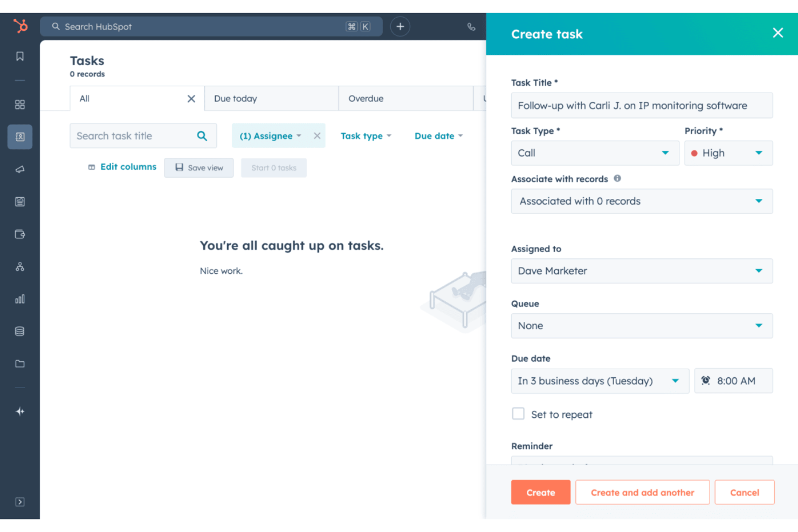Expand the Due date dropdown showing In 3 business days
The image size is (798, 532).
pyautogui.click(x=600, y=381)
